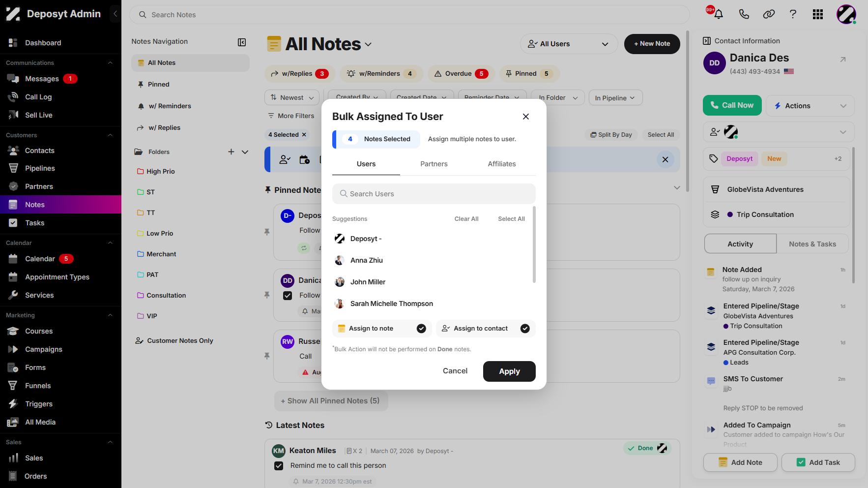The width and height of the screenshot is (868, 488).
Task: Open the phone dialer icon in header
Action: [x=744, y=14]
